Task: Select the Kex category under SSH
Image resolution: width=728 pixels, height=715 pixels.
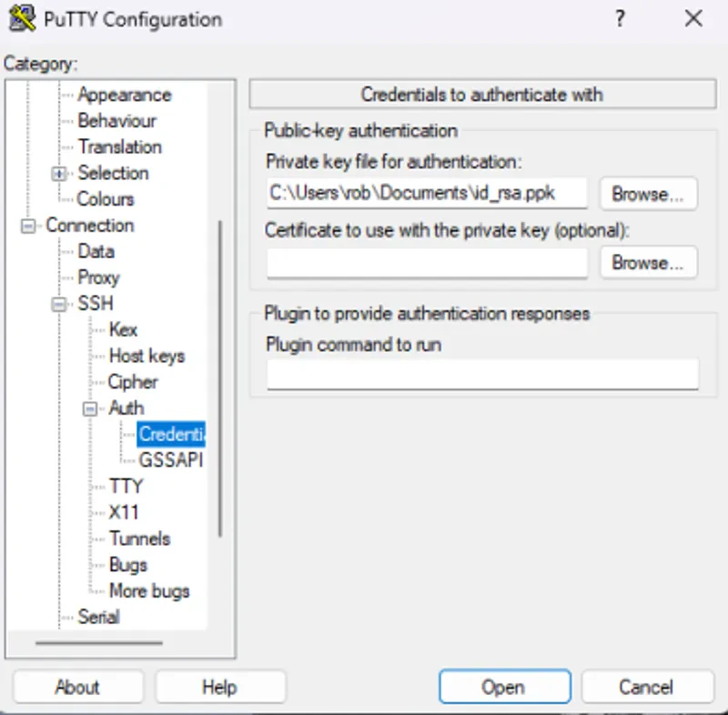Action: [124, 329]
